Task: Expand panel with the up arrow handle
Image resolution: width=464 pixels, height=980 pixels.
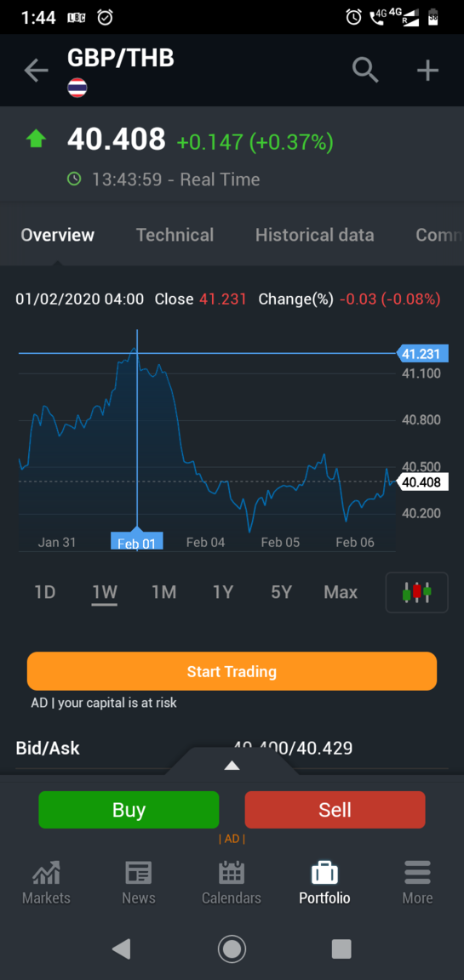Action: [x=232, y=766]
